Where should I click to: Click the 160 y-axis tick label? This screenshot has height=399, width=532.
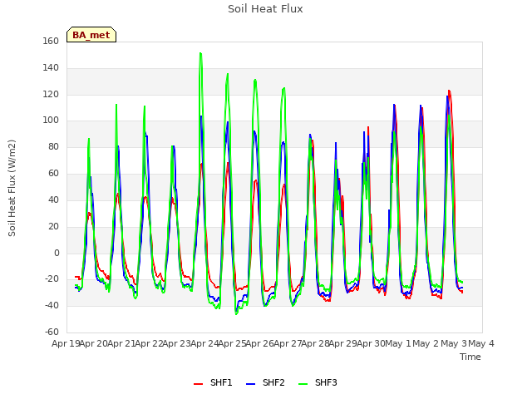coord(51,41)
